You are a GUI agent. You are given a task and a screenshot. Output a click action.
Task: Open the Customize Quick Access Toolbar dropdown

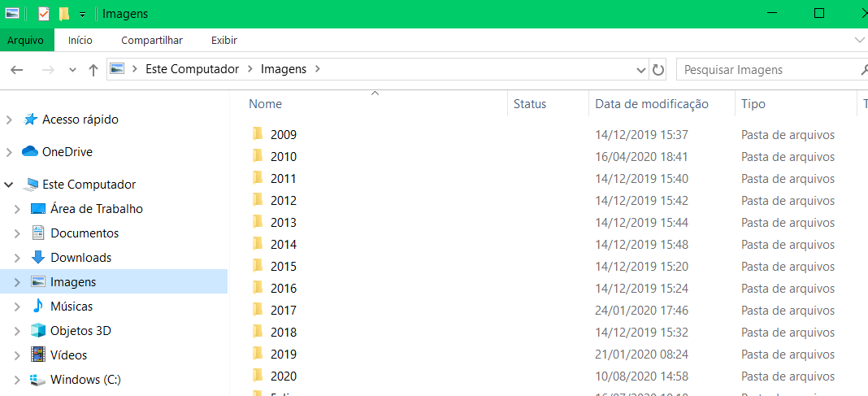point(82,15)
